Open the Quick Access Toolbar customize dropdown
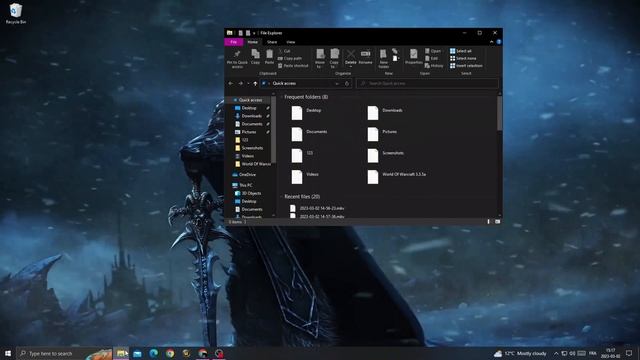The image size is (640, 360). tap(254, 33)
